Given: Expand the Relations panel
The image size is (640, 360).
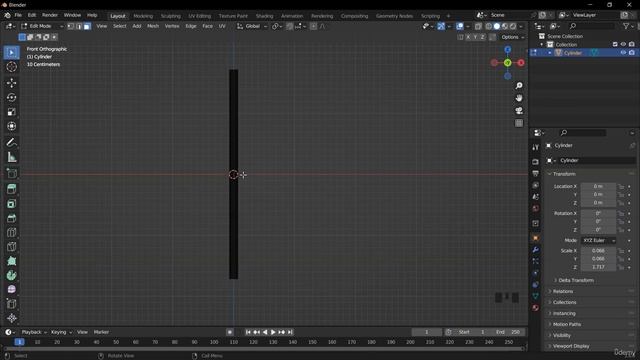Looking at the screenshot, I should click(562, 291).
